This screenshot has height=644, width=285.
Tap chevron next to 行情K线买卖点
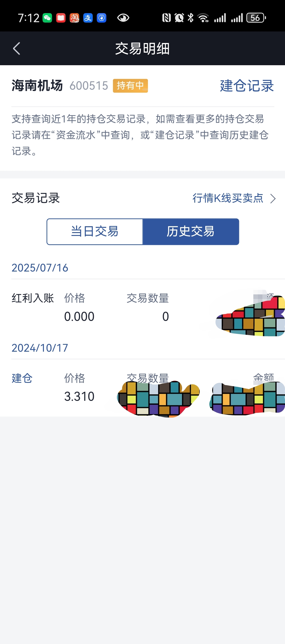[x=273, y=199]
